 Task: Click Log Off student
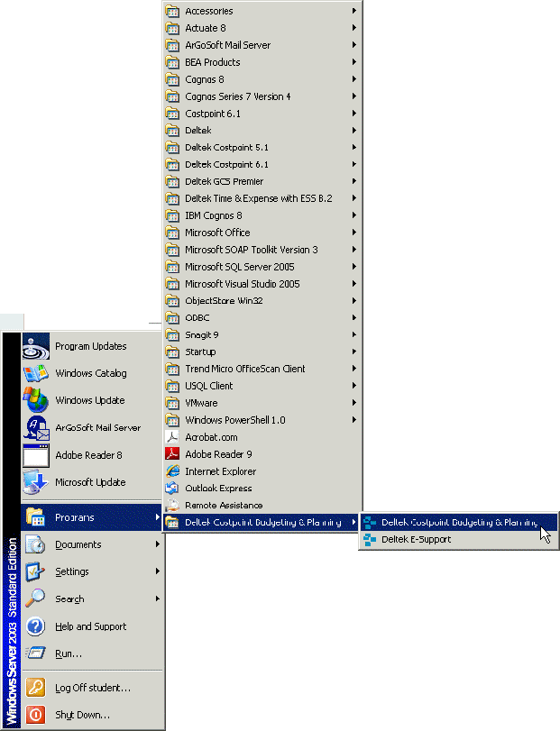92,688
